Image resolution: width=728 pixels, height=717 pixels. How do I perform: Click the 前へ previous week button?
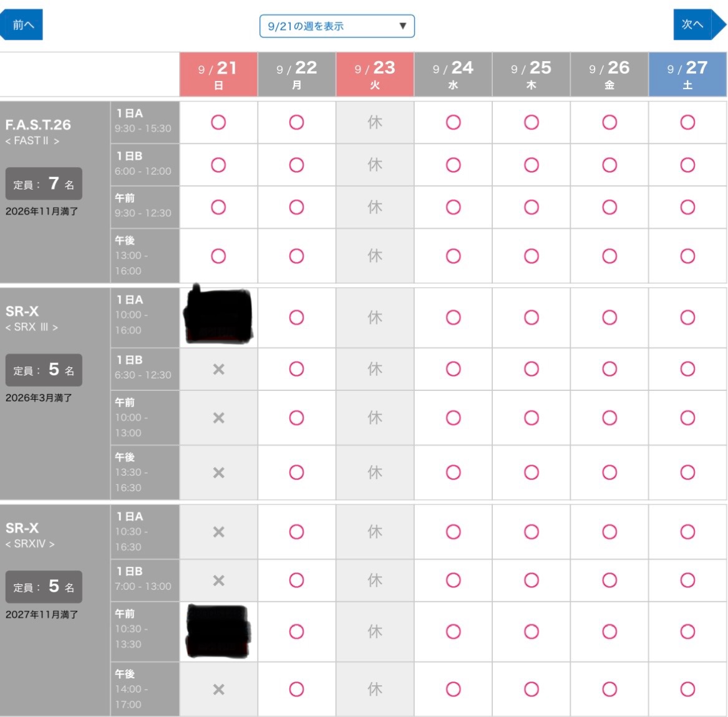click(22, 25)
